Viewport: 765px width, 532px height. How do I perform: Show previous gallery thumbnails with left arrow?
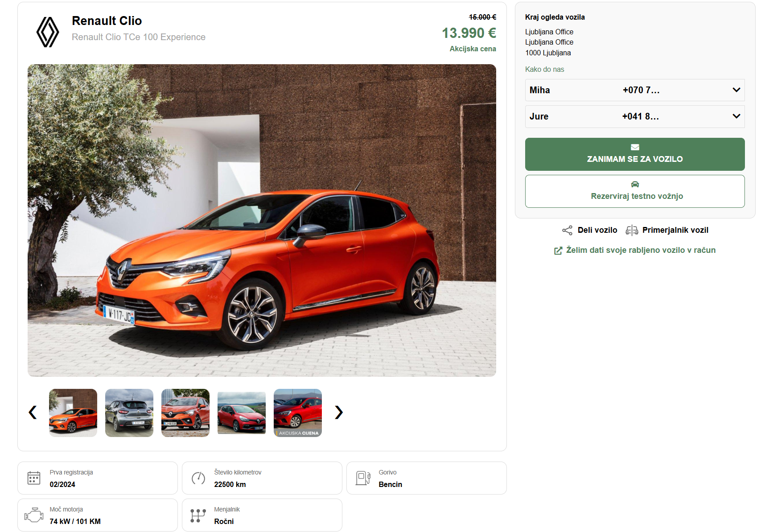33,412
